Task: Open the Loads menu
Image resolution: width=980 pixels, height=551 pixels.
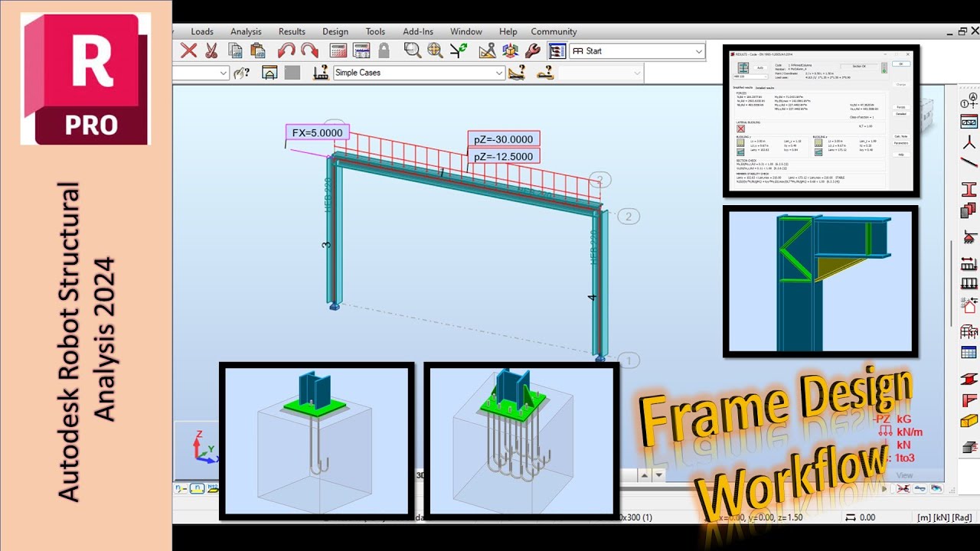Action: pyautogui.click(x=202, y=31)
